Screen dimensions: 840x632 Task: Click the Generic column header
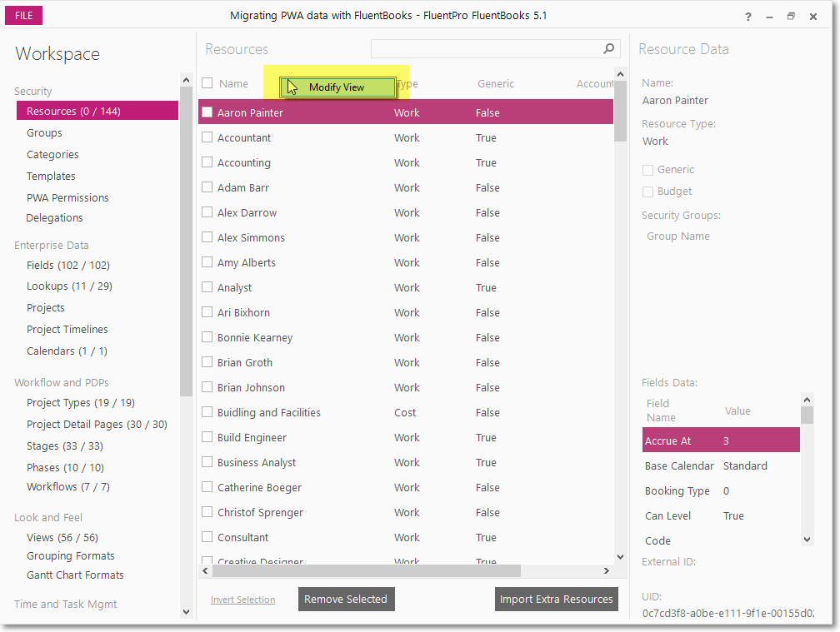[x=496, y=83]
